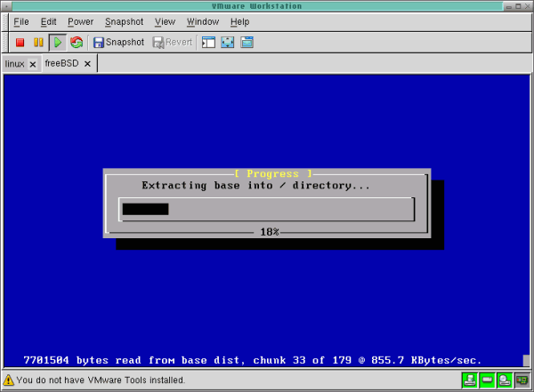534x392 pixels.
Task: Click the 'You do not have VMware Tools installed' message
Action: 101,380
